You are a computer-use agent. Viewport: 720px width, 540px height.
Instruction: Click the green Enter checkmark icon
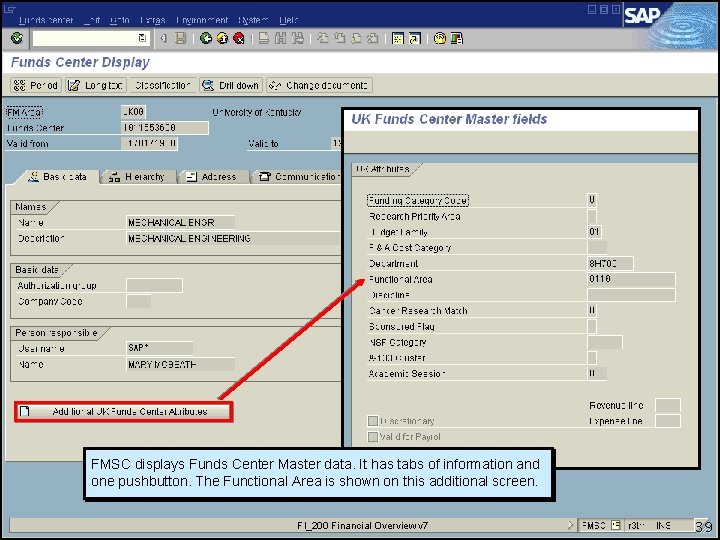(x=17, y=38)
